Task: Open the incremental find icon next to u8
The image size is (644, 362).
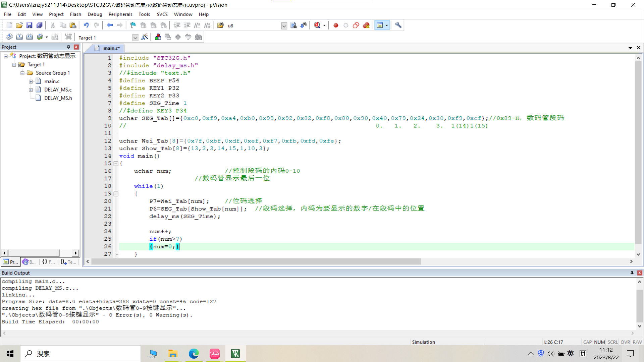Action: pyautogui.click(x=304, y=25)
